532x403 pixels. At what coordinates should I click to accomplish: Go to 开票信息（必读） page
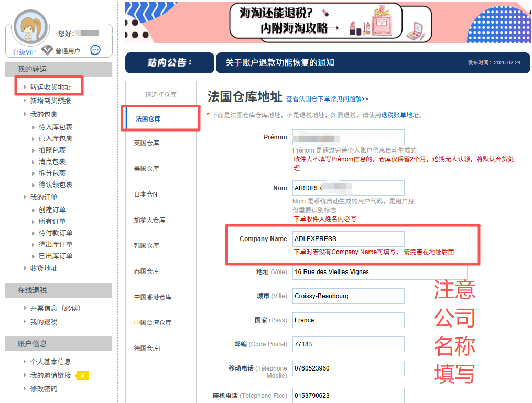coord(55,308)
